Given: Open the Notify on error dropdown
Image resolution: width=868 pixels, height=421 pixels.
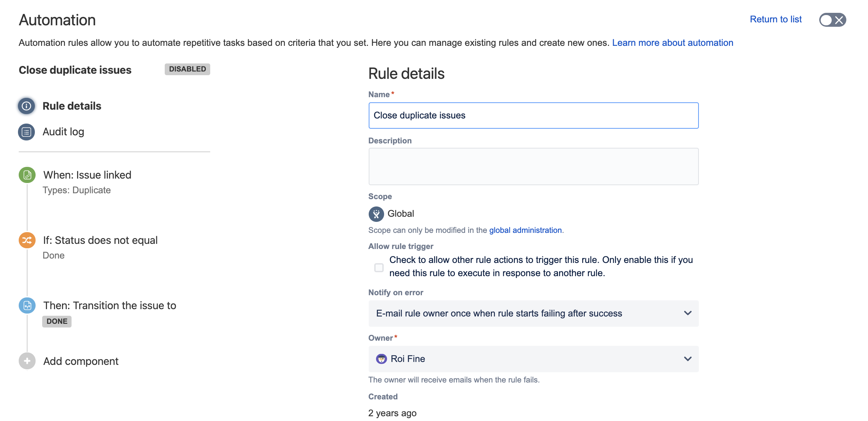Looking at the screenshot, I should pos(533,314).
